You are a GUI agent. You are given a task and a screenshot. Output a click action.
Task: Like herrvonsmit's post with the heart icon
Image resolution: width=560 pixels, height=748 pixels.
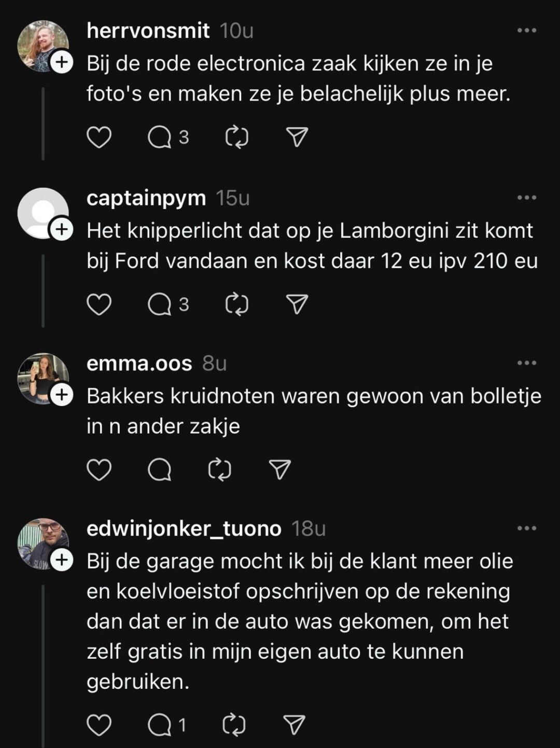point(99,137)
